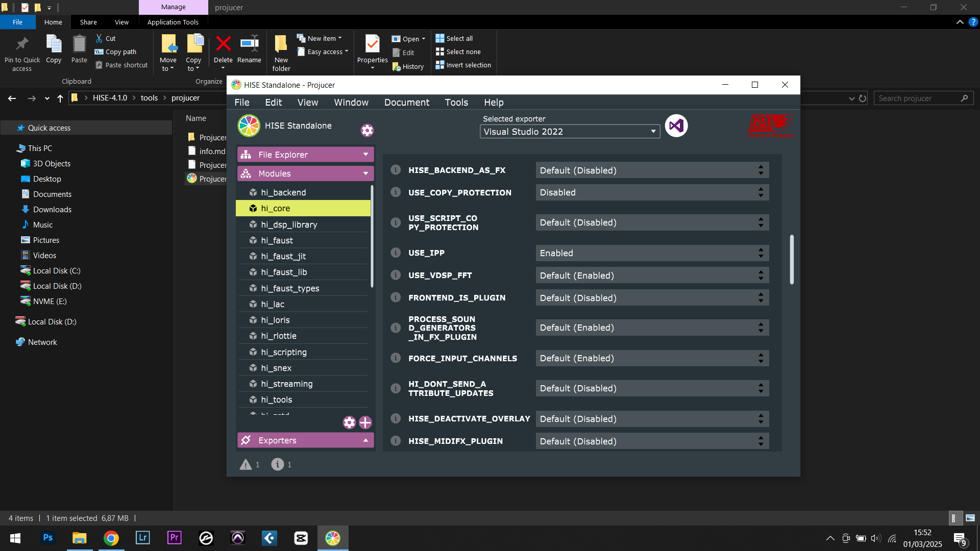Select hi_dsp_library module
The image size is (980, 551).
pos(303,224)
